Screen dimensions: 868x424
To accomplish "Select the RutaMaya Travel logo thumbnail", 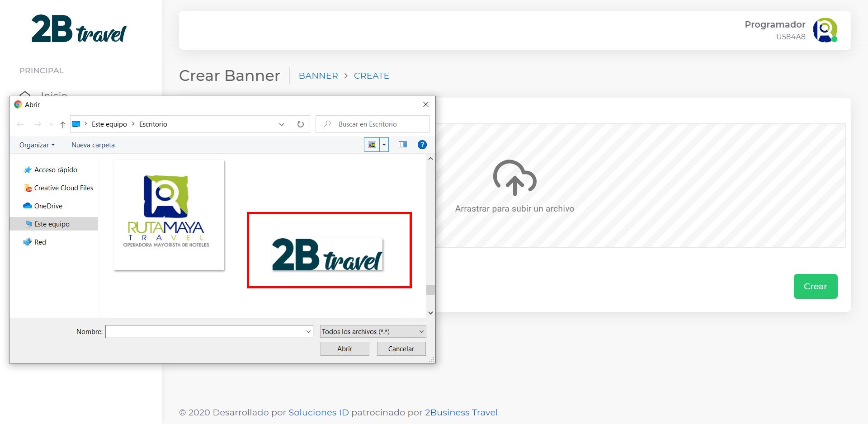I will pyautogui.click(x=169, y=215).
